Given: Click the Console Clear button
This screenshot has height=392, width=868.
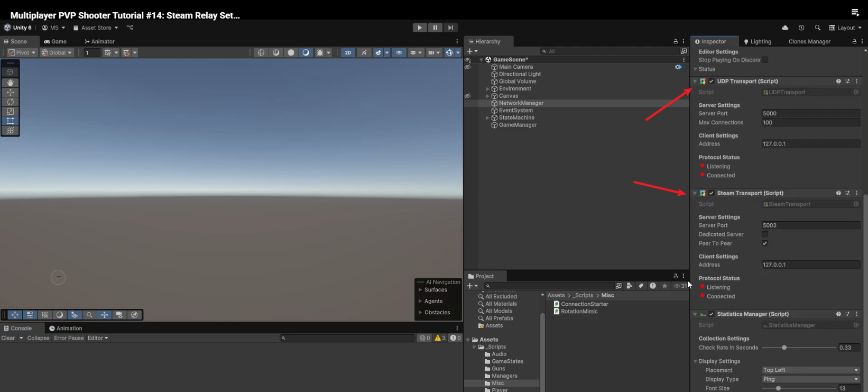Looking at the screenshot, I should point(8,338).
